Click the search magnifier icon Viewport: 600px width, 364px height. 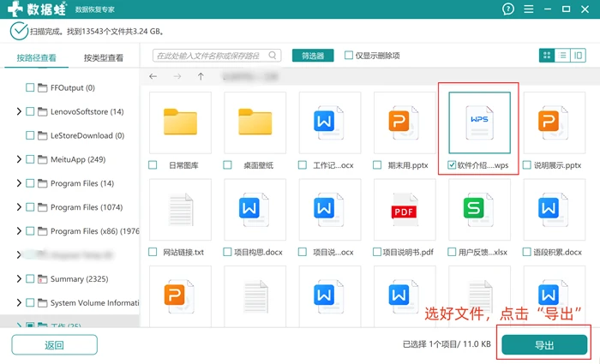click(273, 56)
